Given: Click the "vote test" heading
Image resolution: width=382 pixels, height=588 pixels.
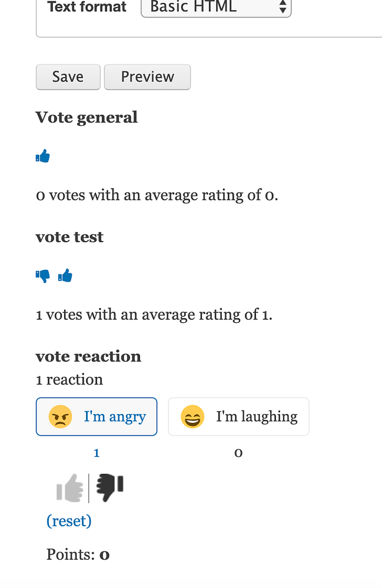Looking at the screenshot, I should 69,237.
